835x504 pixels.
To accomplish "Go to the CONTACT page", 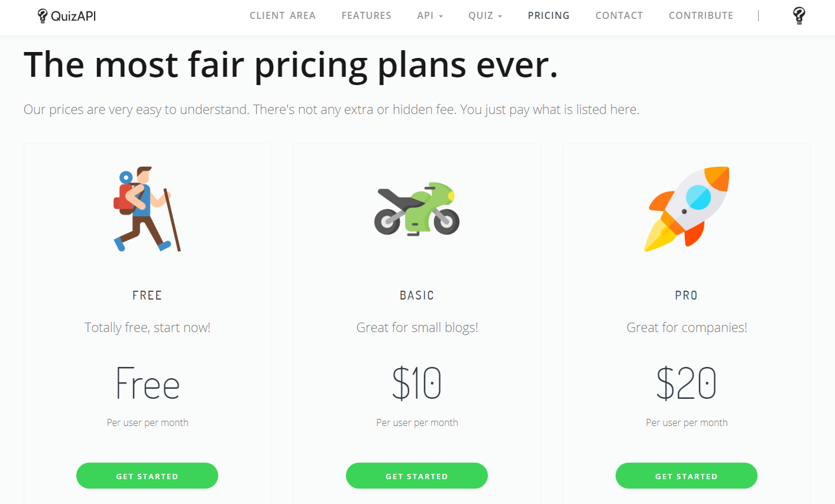I will (619, 16).
